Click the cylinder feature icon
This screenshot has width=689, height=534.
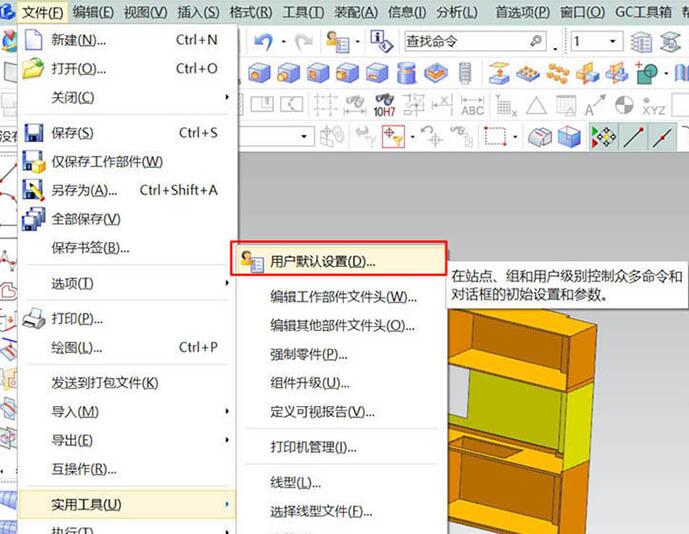pos(406,73)
